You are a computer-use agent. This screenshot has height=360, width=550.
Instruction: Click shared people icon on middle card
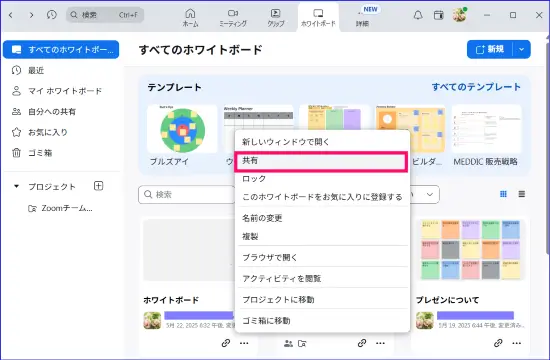pyautogui.click(x=288, y=344)
